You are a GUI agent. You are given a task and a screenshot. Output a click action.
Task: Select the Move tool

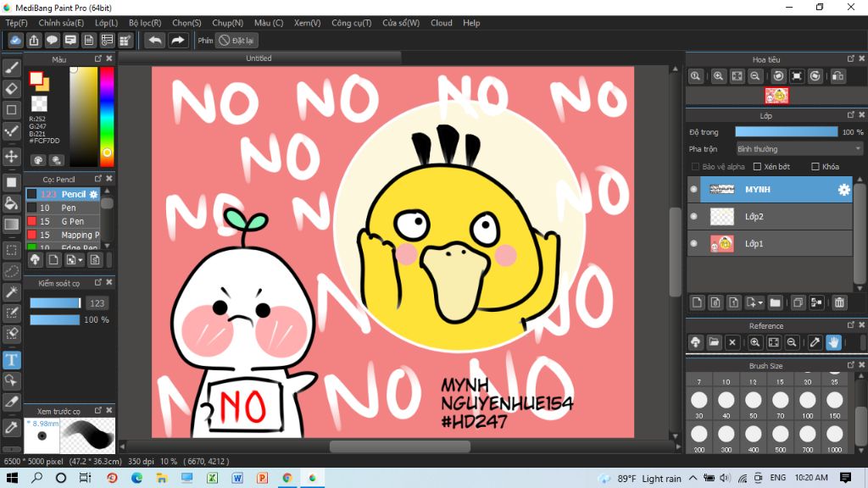pos(12,156)
